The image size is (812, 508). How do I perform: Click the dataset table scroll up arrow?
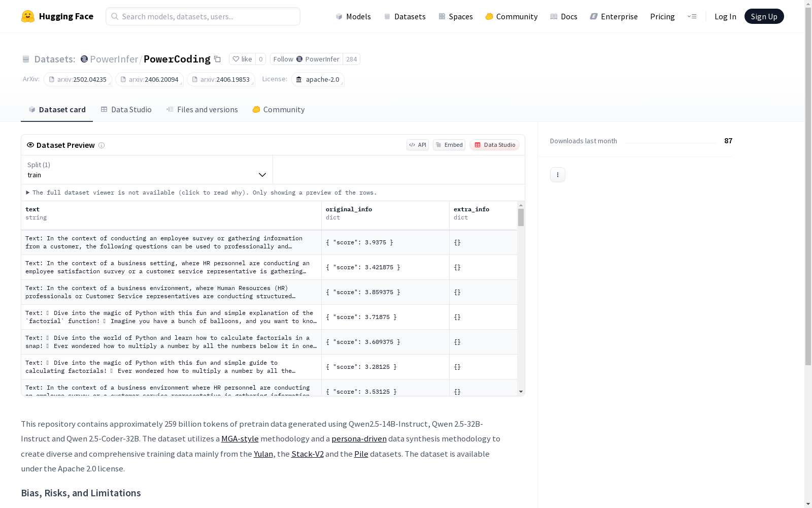(x=521, y=205)
